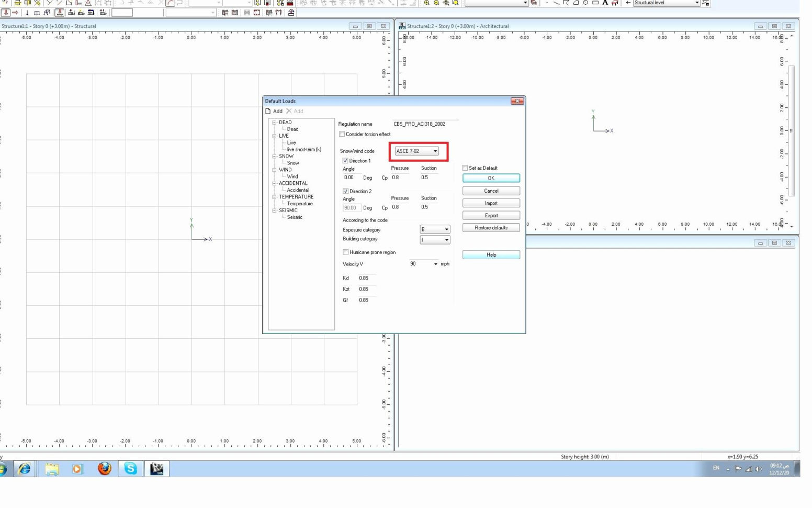Select the arc drawing tool

point(576,3)
